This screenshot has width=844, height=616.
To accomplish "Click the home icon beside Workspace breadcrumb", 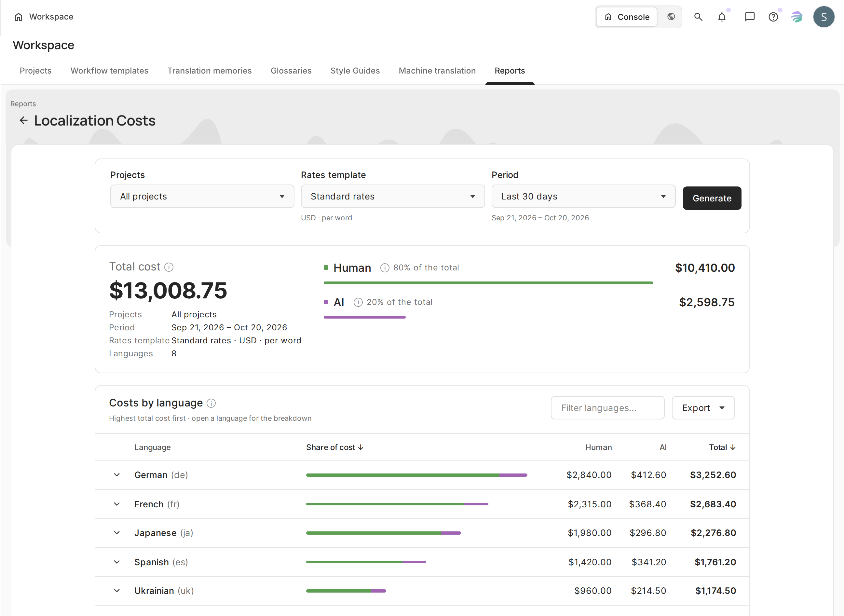I will (x=18, y=17).
